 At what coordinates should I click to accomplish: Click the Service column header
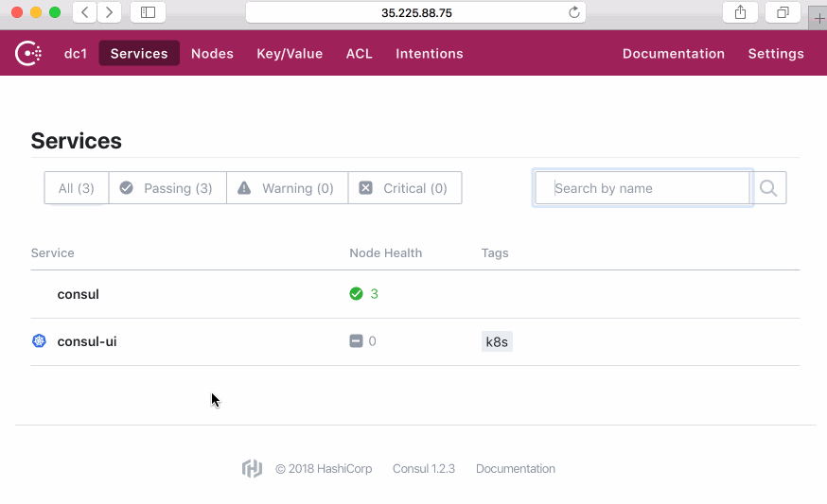[52, 253]
